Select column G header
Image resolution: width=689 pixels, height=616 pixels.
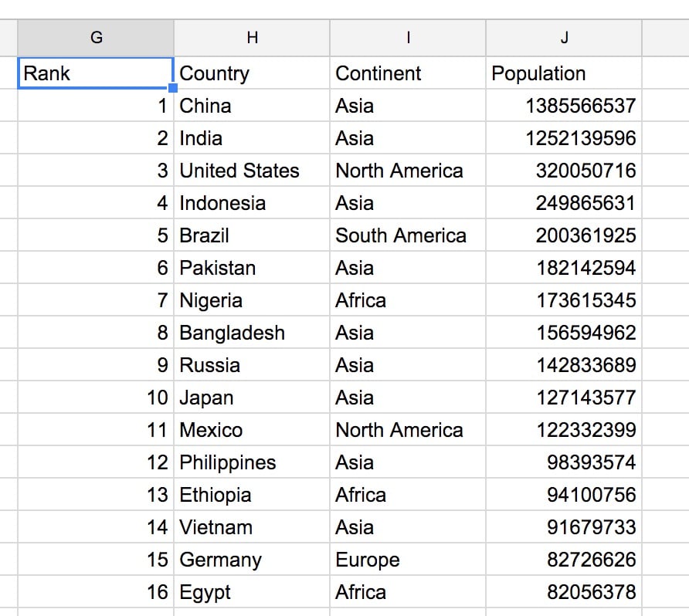coord(96,38)
